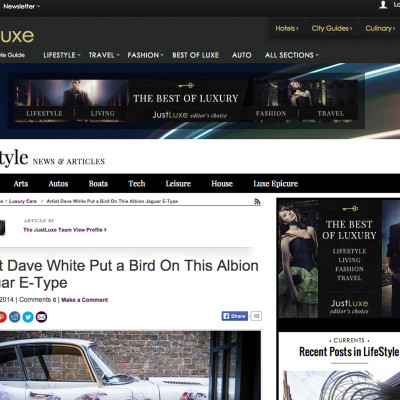Screen dimensions: 400x400
Task: Share the article via email icon
Action: point(41,317)
